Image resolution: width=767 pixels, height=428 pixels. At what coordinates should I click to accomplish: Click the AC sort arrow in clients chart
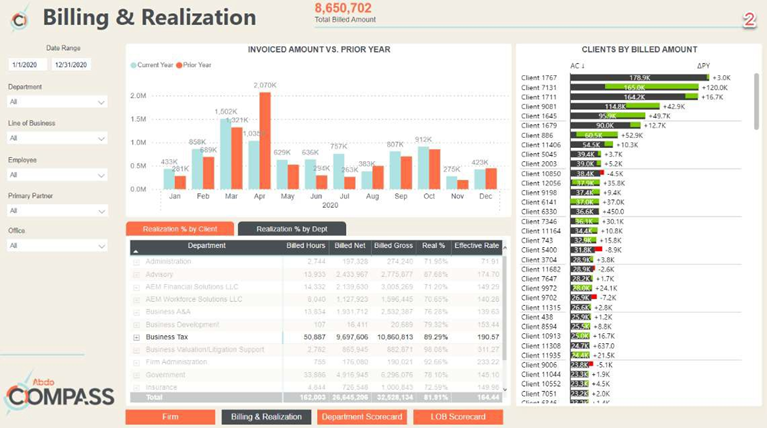click(x=585, y=66)
